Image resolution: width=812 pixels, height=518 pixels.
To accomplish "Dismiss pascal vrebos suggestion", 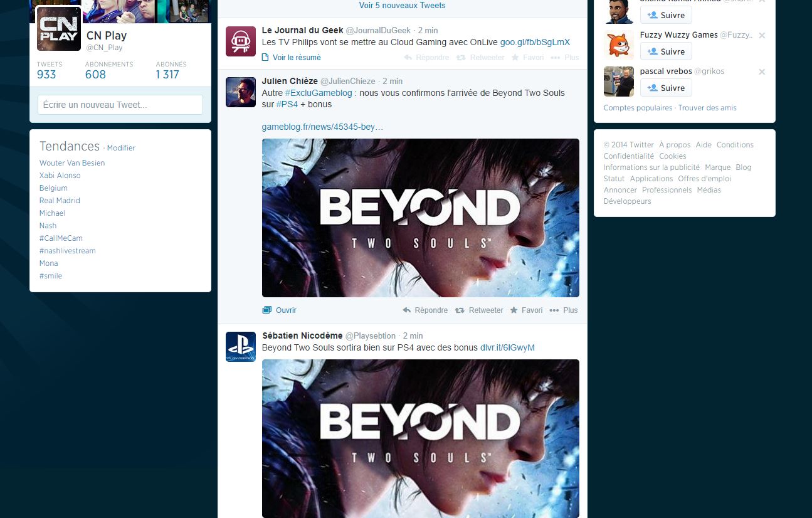I will 762,72.
